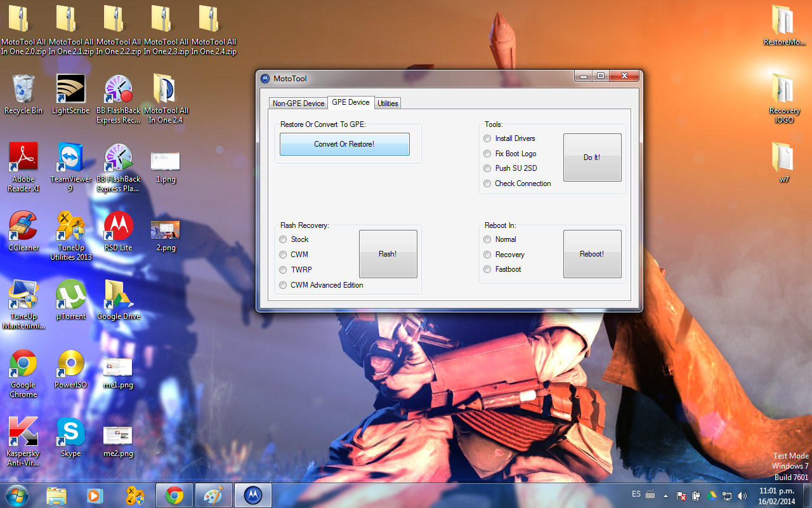Open MotoTool All In One 2.1.zip file
This screenshot has width=812, height=508.
pyautogui.click(x=71, y=30)
